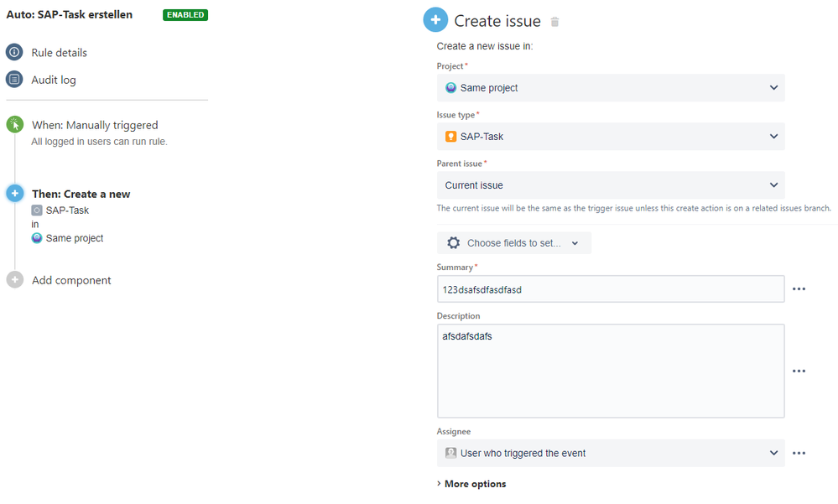Open the three-dot menu beside Description field
This screenshot has height=504, width=838.
point(799,371)
